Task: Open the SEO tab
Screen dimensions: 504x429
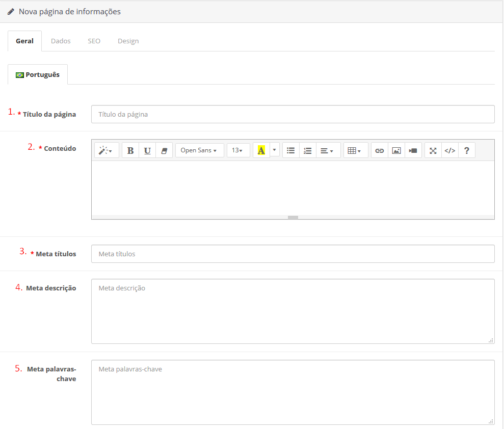Action: [x=94, y=41]
